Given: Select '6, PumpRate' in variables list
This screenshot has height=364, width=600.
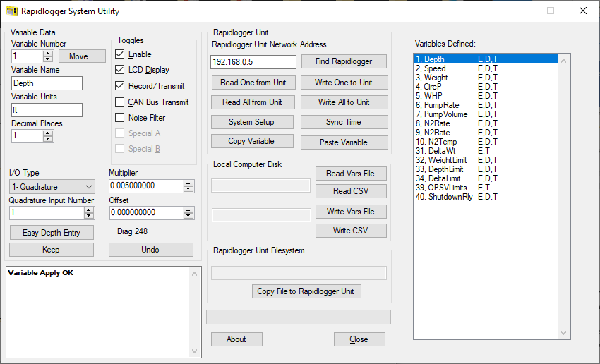Looking at the screenshot, I should pos(486,105).
